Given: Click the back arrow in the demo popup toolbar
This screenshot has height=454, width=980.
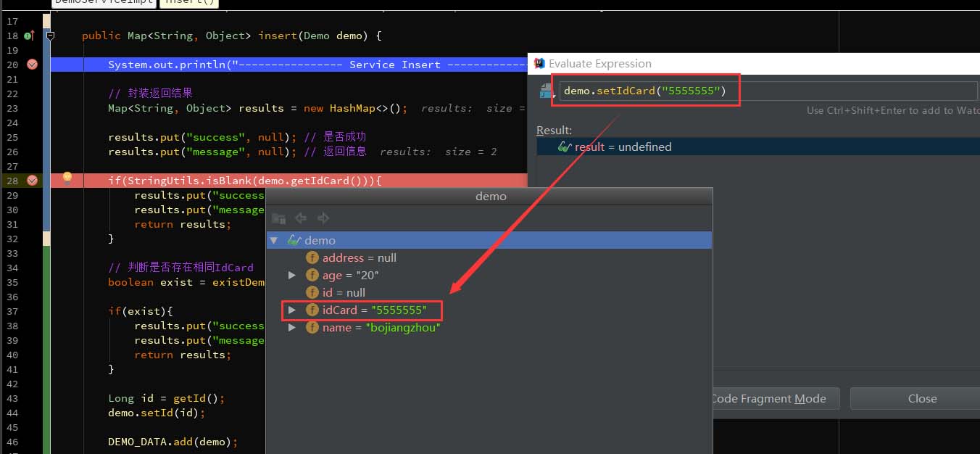Looking at the screenshot, I should pos(301,218).
